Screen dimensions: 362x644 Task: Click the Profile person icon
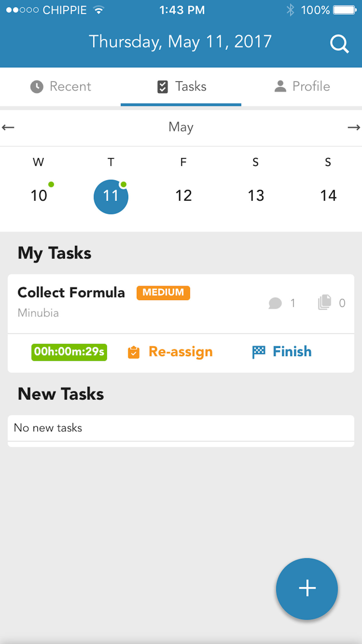280,87
